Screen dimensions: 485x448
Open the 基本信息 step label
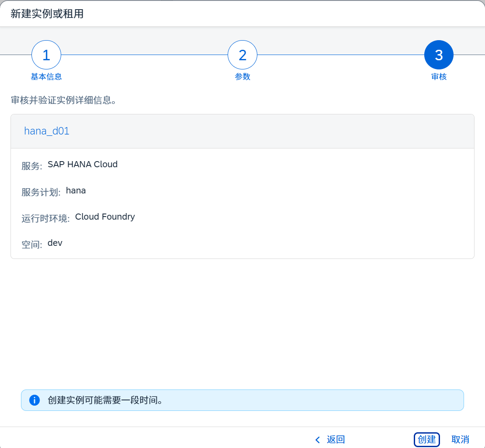46,77
